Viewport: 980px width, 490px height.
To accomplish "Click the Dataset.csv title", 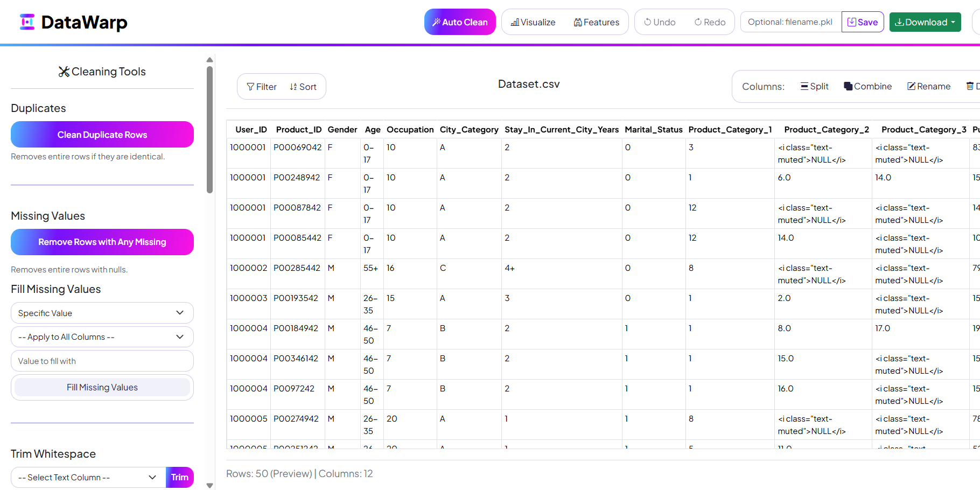I will 529,85.
